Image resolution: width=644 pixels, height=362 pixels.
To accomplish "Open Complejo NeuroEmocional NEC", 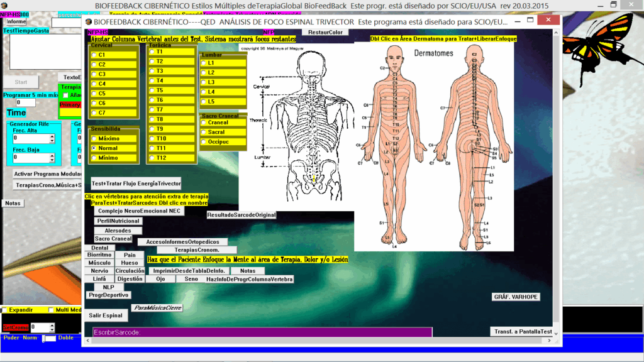I will pyautogui.click(x=140, y=211).
